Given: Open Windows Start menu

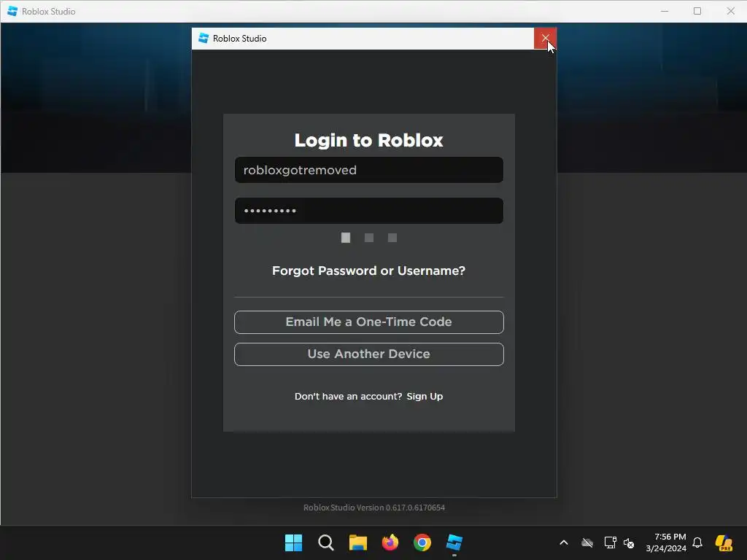Looking at the screenshot, I should pos(293,542).
